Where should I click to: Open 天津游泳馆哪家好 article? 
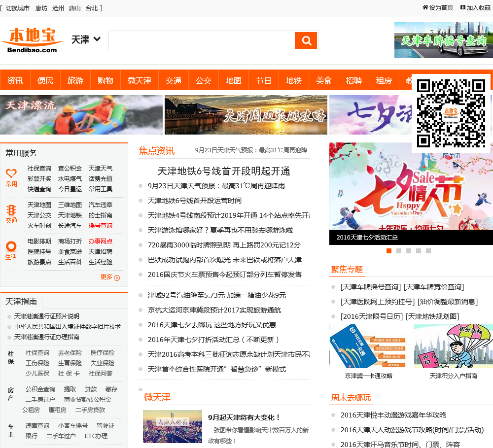pos(220,230)
